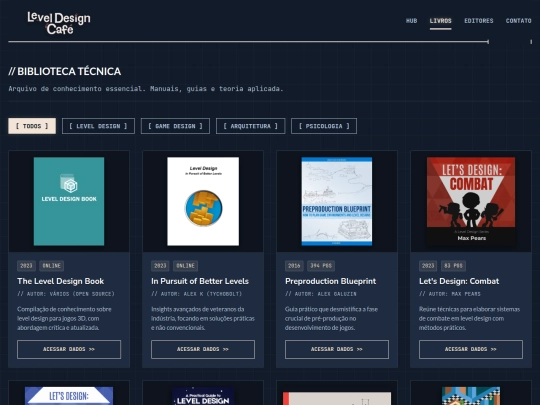
Task: Click the Level Design Café logo
Action: (59, 23)
